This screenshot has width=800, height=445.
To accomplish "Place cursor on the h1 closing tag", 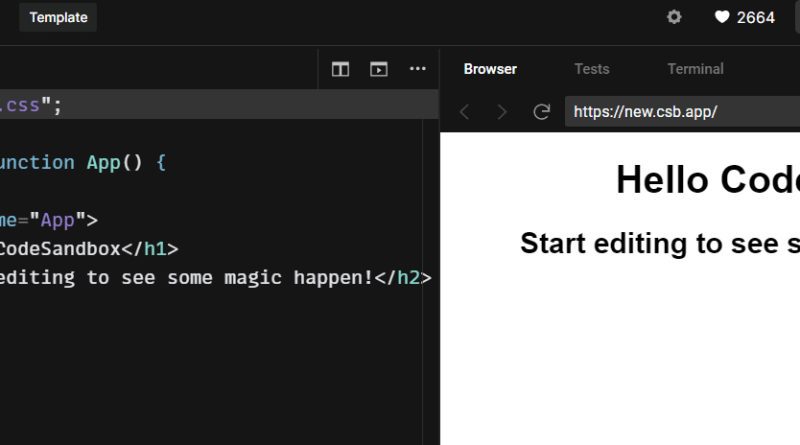I will (150, 249).
